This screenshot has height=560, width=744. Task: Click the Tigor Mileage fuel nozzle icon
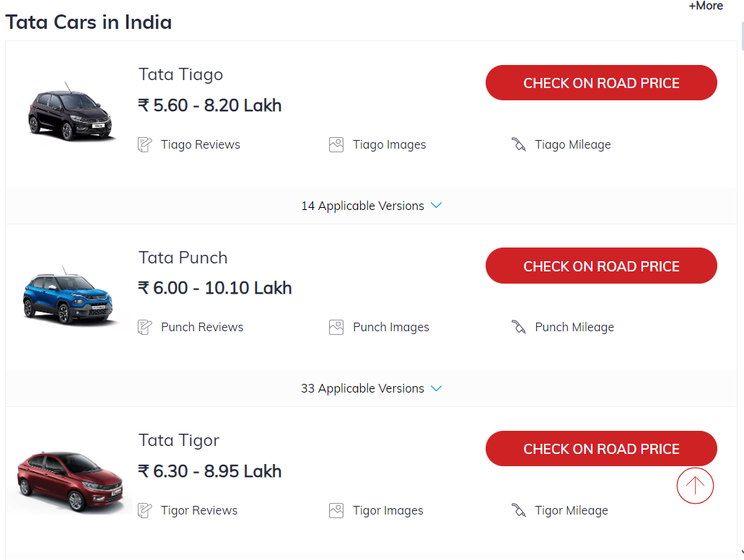518,510
